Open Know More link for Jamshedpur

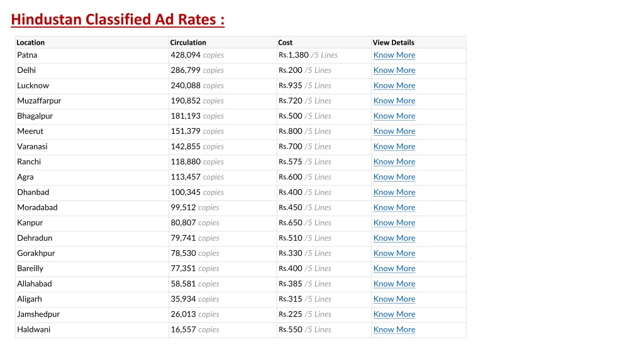point(394,314)
